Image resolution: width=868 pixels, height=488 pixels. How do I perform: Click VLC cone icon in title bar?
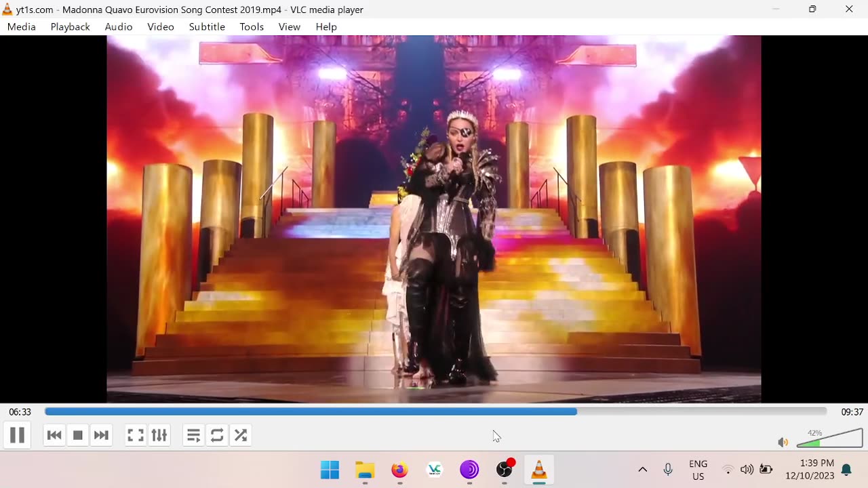click(7, 9)
